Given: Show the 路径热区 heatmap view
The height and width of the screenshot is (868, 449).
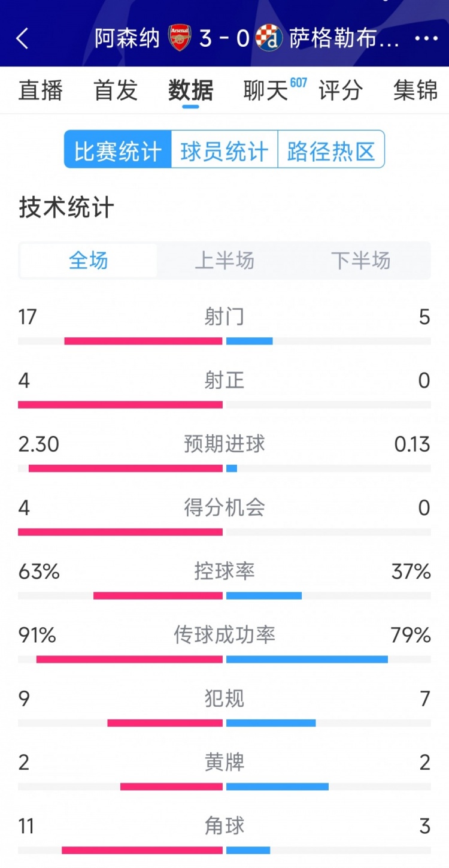Looking at the screenshot, I should point(330,150).
